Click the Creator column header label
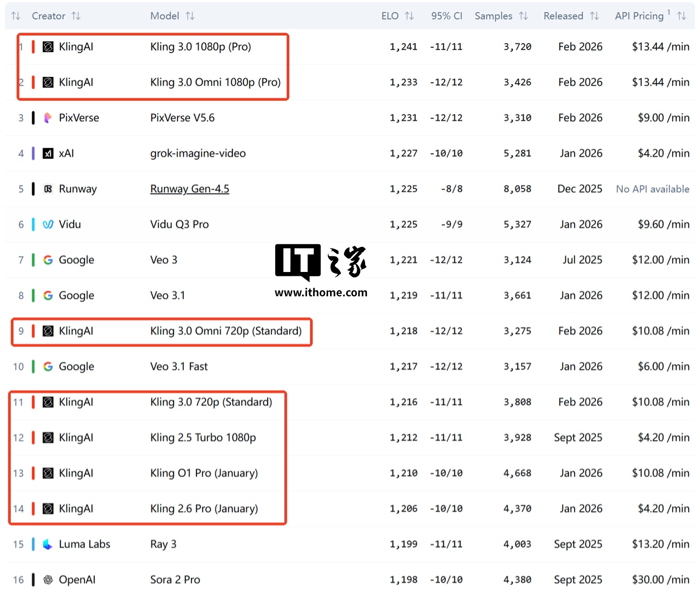The image size is (700, 594). [49, 16]
